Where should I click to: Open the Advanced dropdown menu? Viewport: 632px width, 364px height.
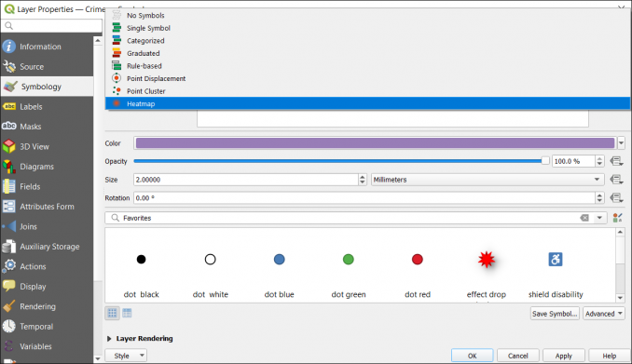pyautogui.click(x=604, y=314)
